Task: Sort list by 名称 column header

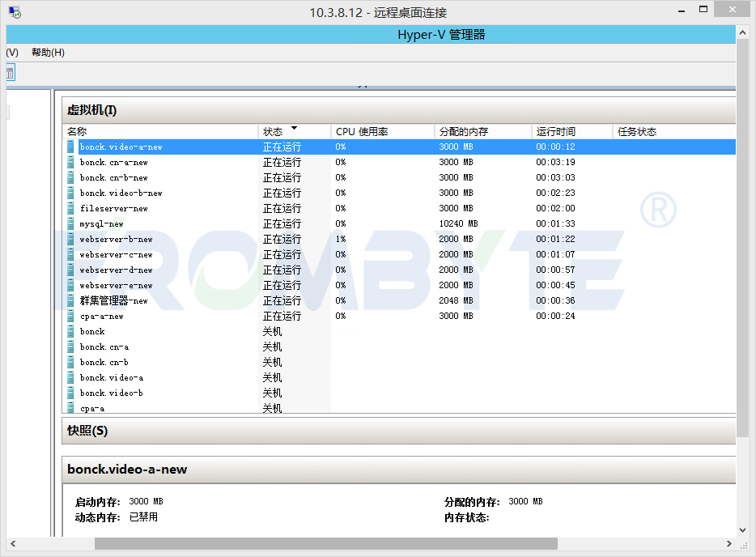Action: point(77,131)
